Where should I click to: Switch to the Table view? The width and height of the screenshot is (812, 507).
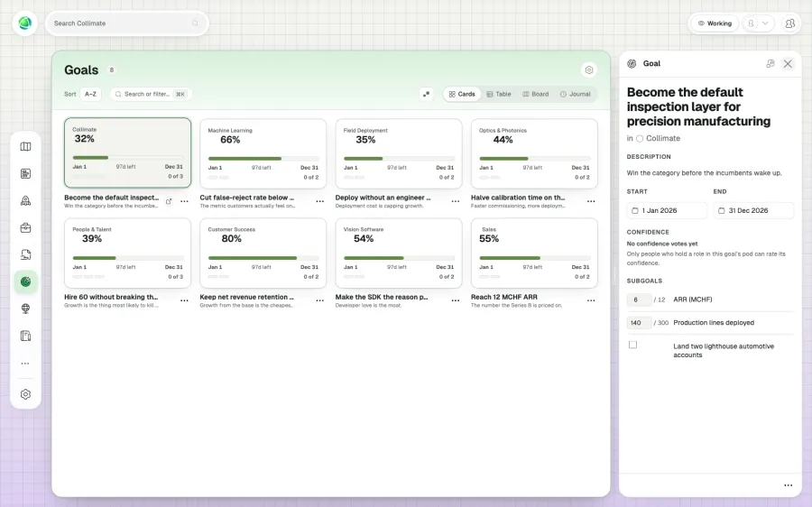[499, 94]
